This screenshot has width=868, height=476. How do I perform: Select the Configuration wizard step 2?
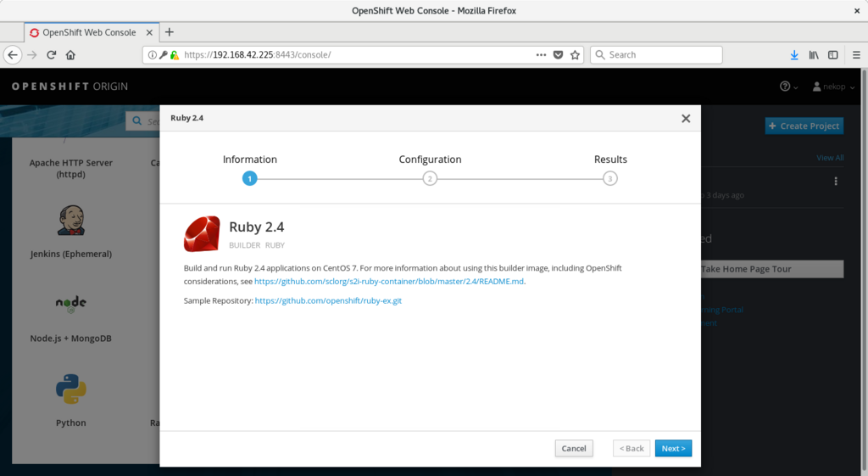(430, 178)
